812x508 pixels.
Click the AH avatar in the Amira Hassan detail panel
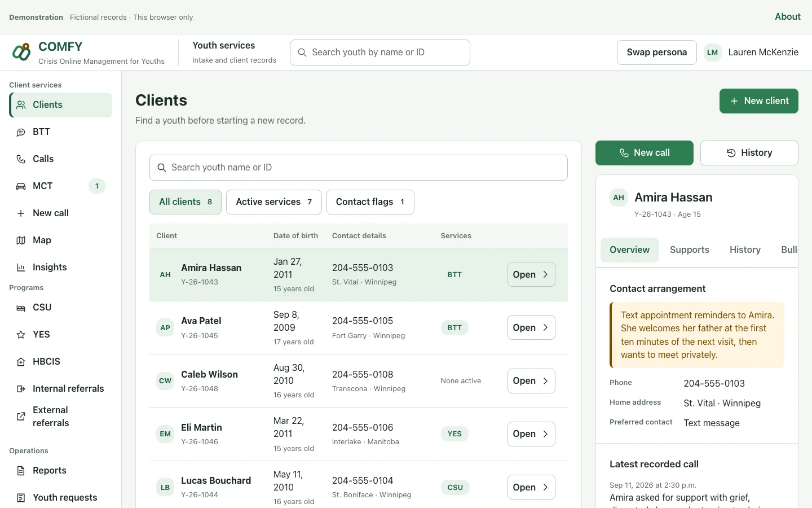619,198
